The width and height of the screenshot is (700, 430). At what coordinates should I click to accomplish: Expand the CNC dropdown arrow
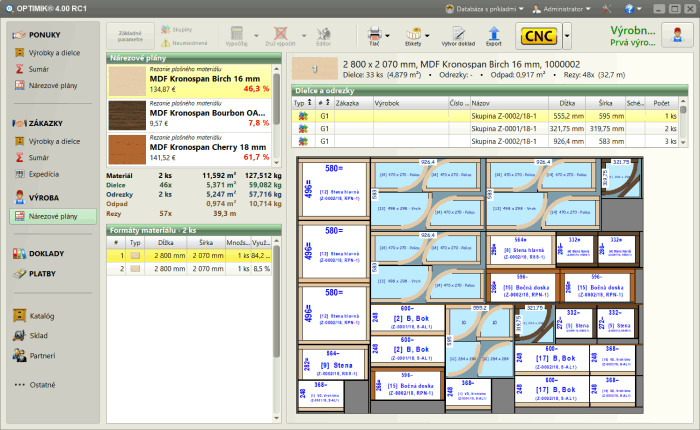[x=567, y=36]
